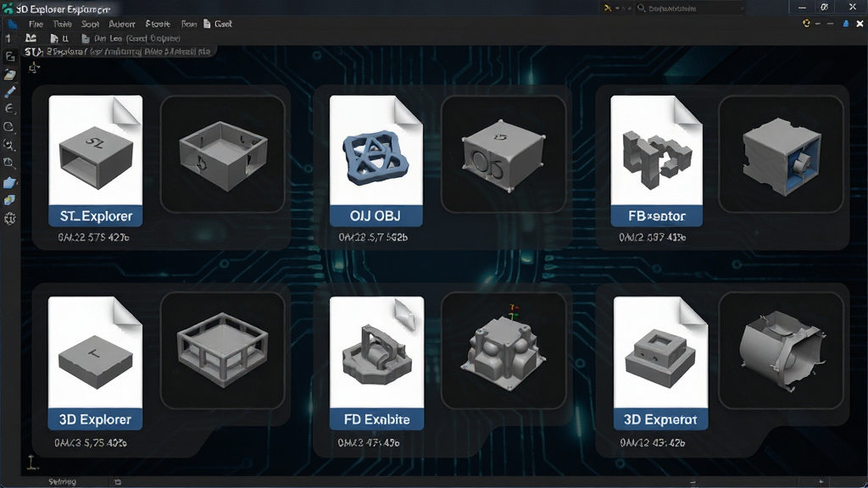Image resolution: width=868 pixels, height=488 pixels.
Task: Select the blue brush tool in left sidebar
Action: click(9, 91)
